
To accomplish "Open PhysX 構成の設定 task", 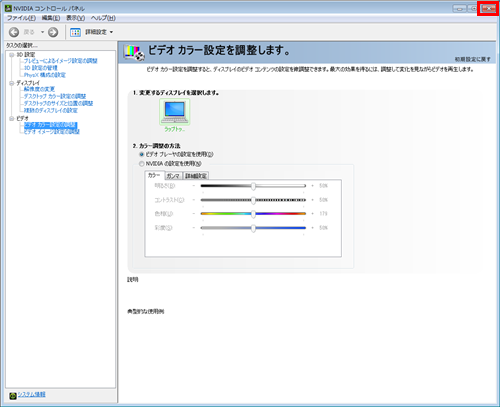I will [45, 75].
